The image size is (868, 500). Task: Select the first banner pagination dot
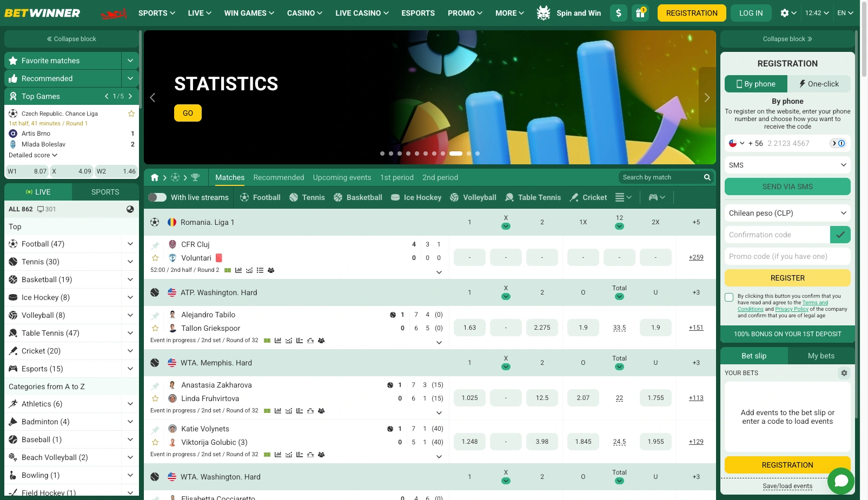pyautogui.click(x=382, y=154)
